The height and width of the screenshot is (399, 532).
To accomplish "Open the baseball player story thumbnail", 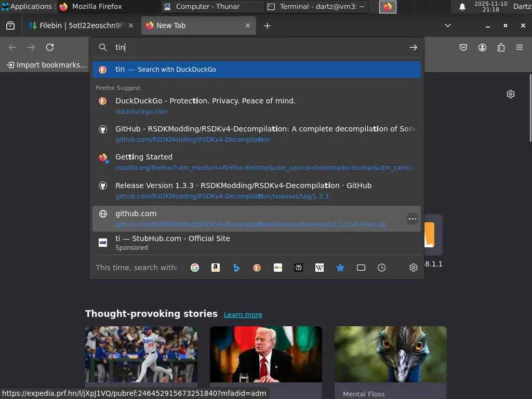I will pos(141,354).
